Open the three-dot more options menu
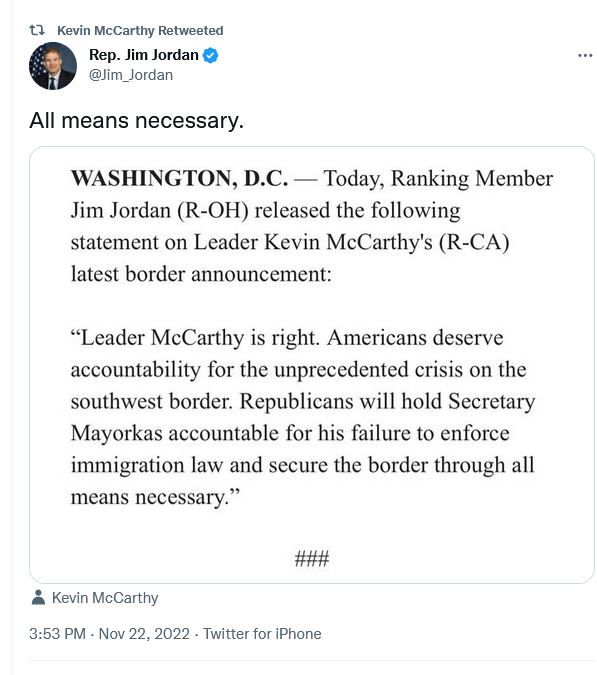 pyautogui.click(x=585, y=55)
